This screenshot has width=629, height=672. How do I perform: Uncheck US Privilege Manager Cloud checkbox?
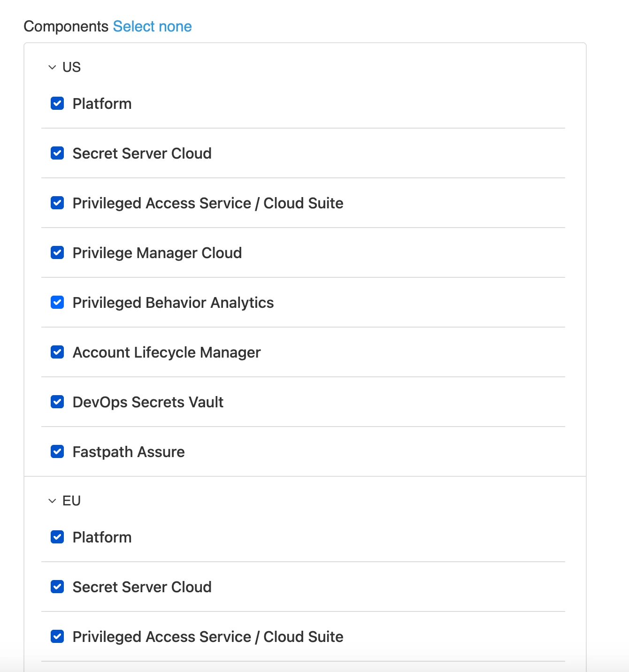(57, 252)
